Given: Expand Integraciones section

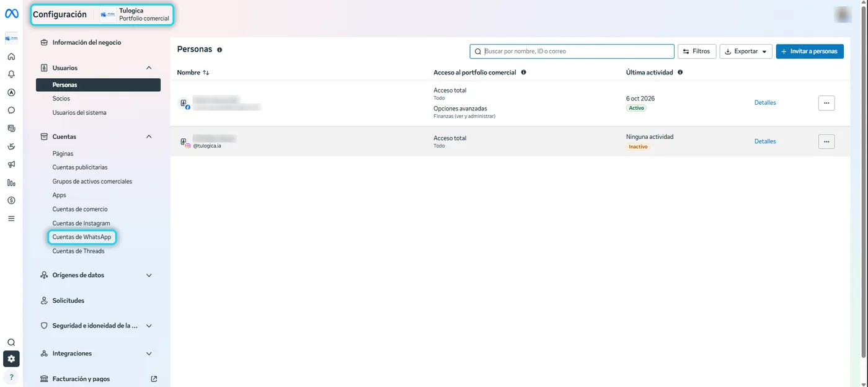Looking at the screenshot, I should click(149, 354).
